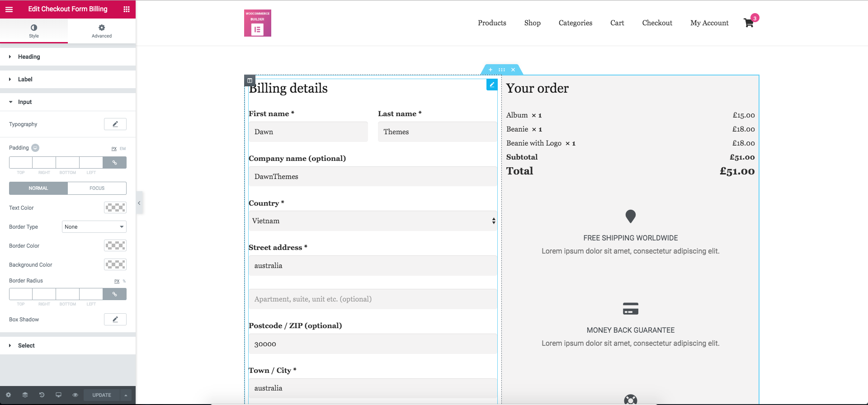Expand the Heading section

pyautogui.click(x=68, y=57)
